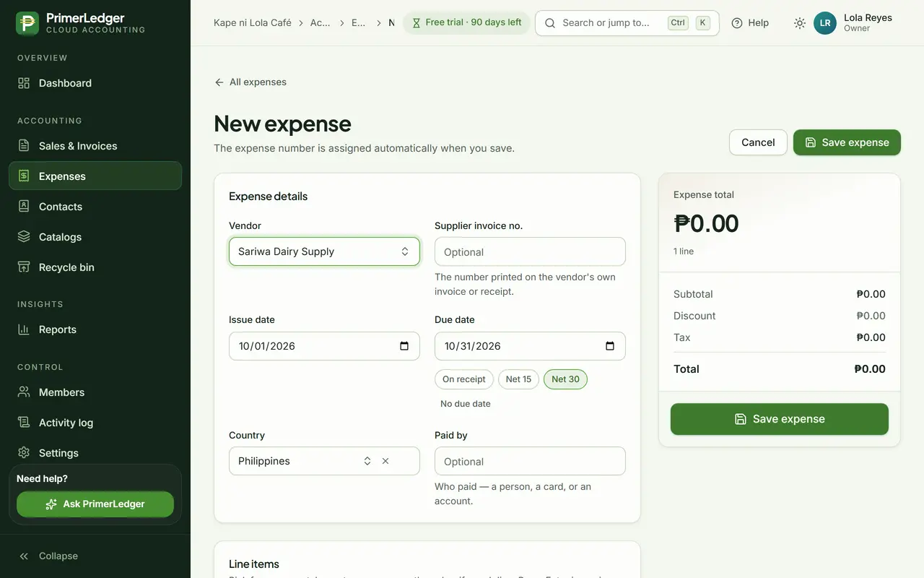Image resolution: width=924 pixels, height=578 pixels.
Task: Click the Cancel button
Action: tap(758, 142)
